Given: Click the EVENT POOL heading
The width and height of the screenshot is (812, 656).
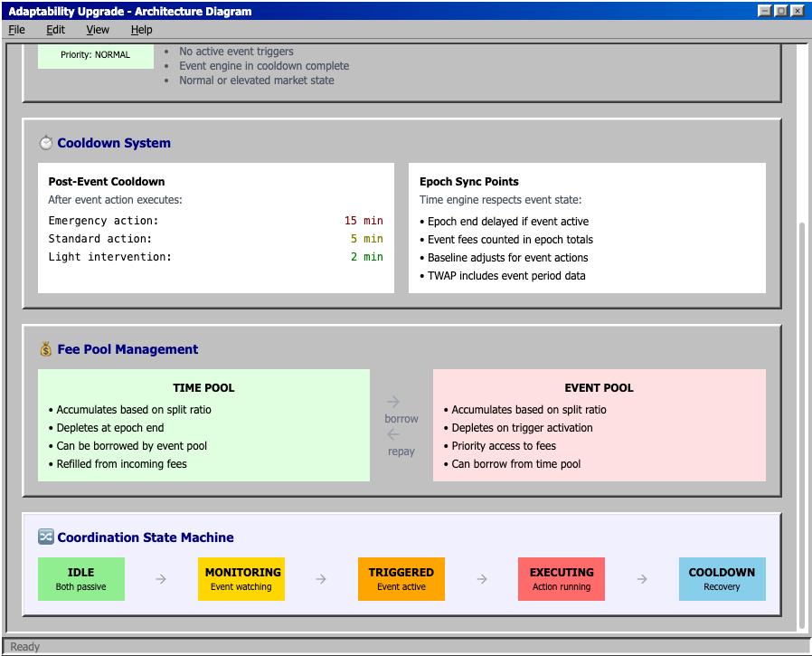Looking at the screenshot, I should [x=600, y=387].
